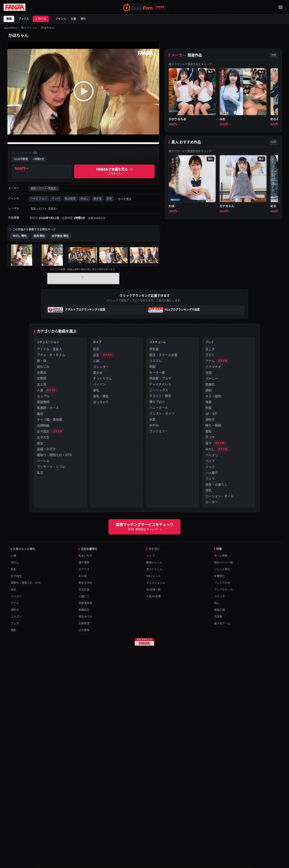
Task: Click the WEB SERVICE BY FANZA badge
Action: tap(144, 642)
